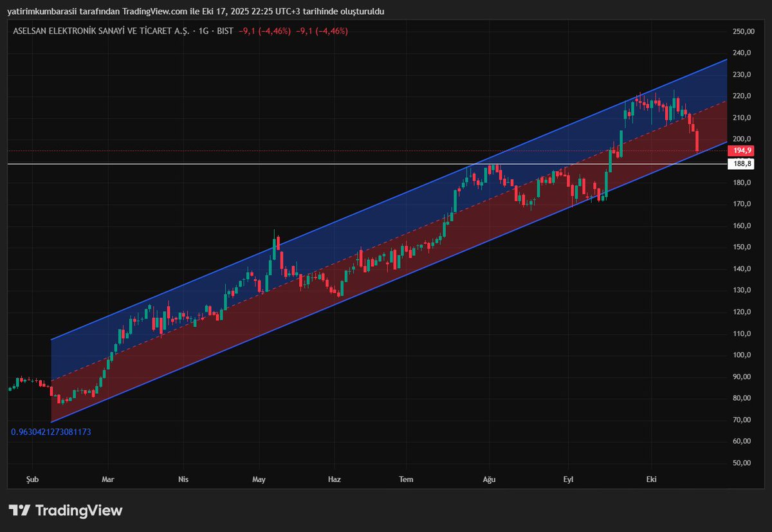772x532 pixels.
Task: Click the 110,0 price axis label
Action: 741,333
